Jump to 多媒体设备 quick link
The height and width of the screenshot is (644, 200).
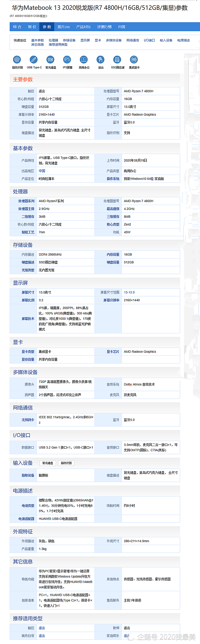click(x=114, y=40)
